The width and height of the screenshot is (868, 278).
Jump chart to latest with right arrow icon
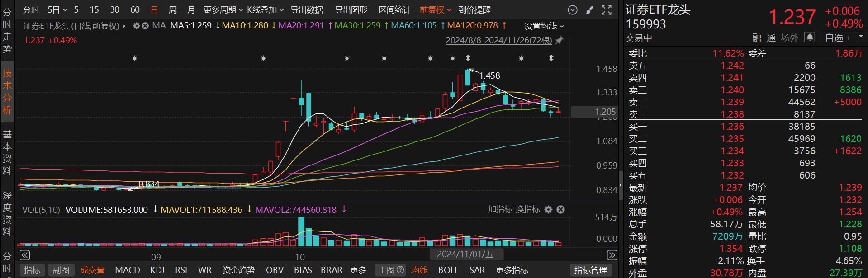(612, 255)
